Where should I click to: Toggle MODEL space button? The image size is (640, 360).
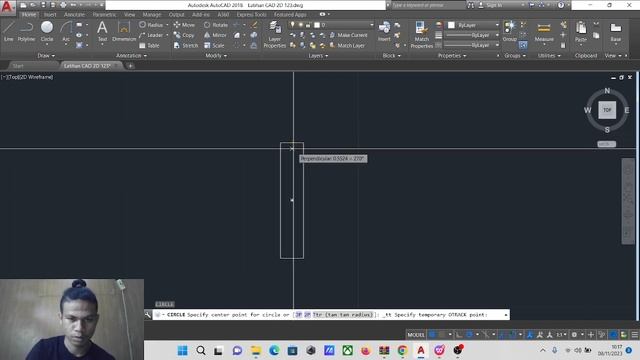tap(416, 335)
